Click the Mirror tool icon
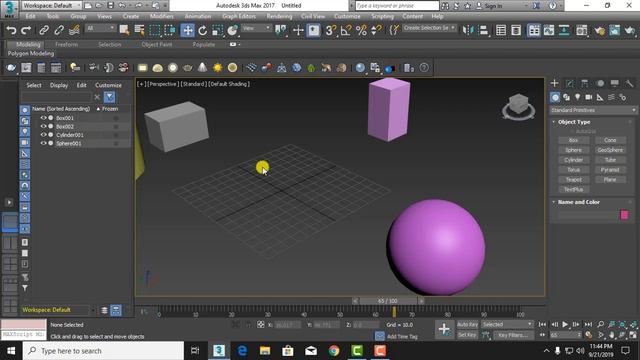Image resolution: width=640 pixels, height=360 pixels. tap(468, 30)
